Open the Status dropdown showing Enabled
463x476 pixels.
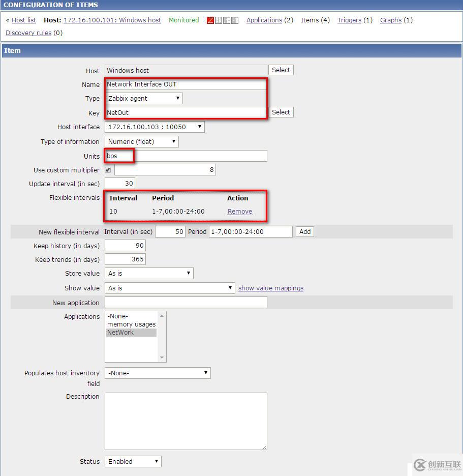point(133,461)
